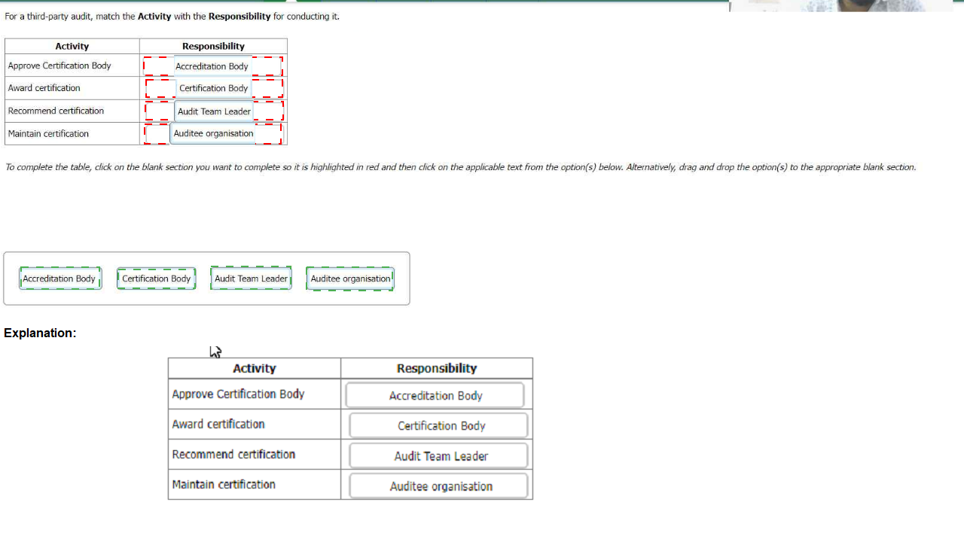964x560 pixels.
Task: Click red-dashed answer slot beside Award certification
Action: 213,88
